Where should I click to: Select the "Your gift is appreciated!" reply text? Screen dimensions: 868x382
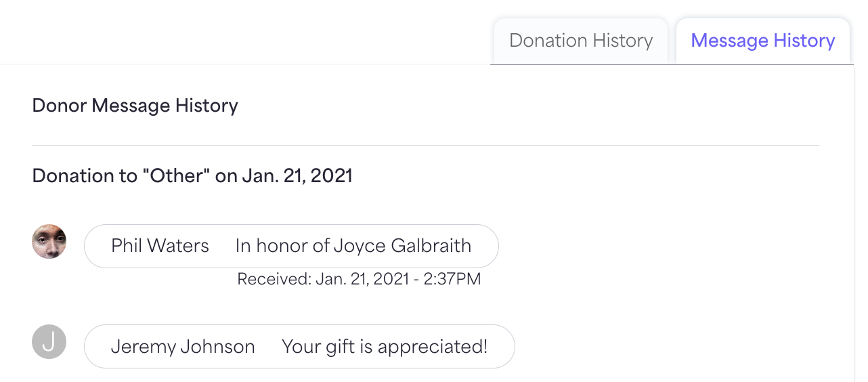pos(385,347)
